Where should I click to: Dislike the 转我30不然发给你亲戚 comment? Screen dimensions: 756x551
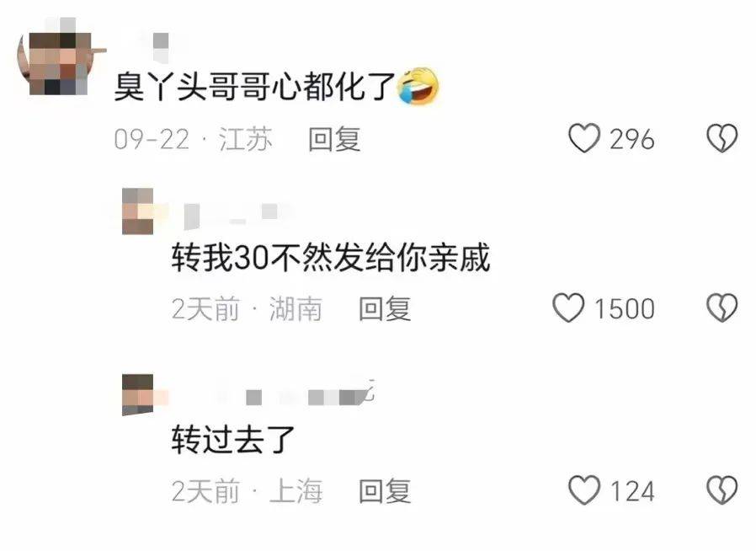[x=721, y=308]
